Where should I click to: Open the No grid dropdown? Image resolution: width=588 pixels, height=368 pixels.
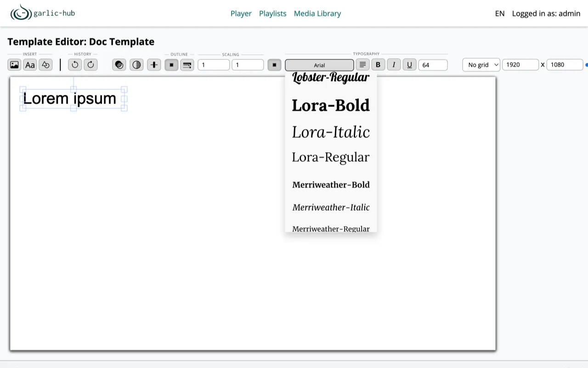pyautogui.click(x=481, y=65)
